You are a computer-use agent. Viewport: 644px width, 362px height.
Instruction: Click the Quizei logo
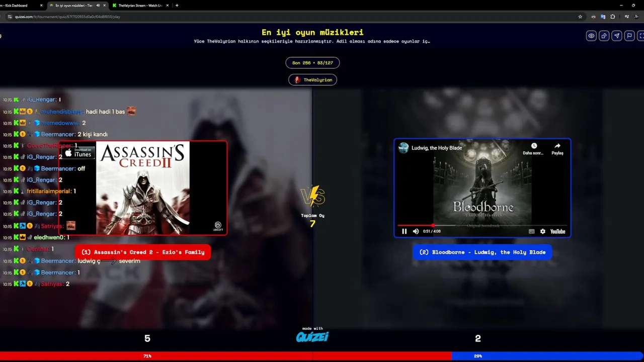[x=312, y=336]
